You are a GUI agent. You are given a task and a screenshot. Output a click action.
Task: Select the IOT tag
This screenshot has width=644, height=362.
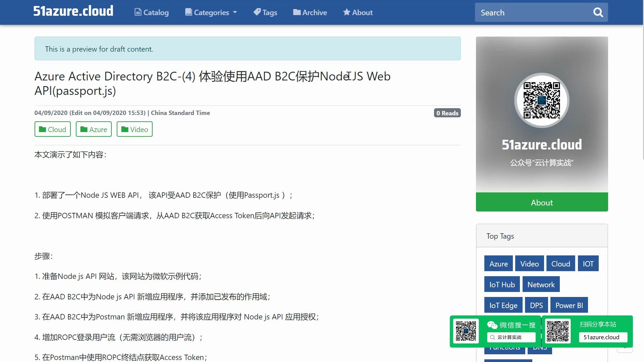pos(588,263)
